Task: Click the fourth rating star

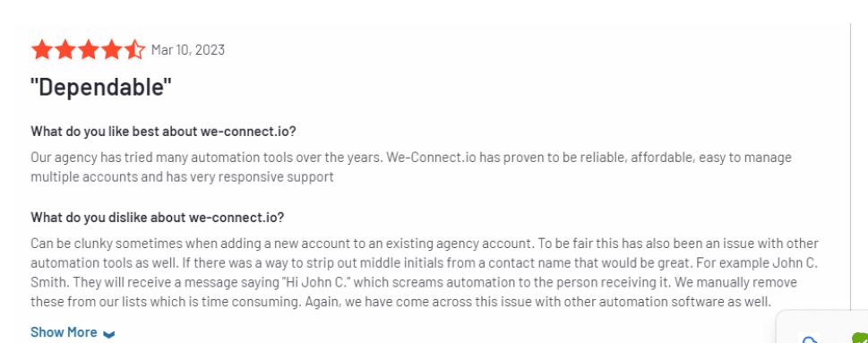Action: click(111, 50)
